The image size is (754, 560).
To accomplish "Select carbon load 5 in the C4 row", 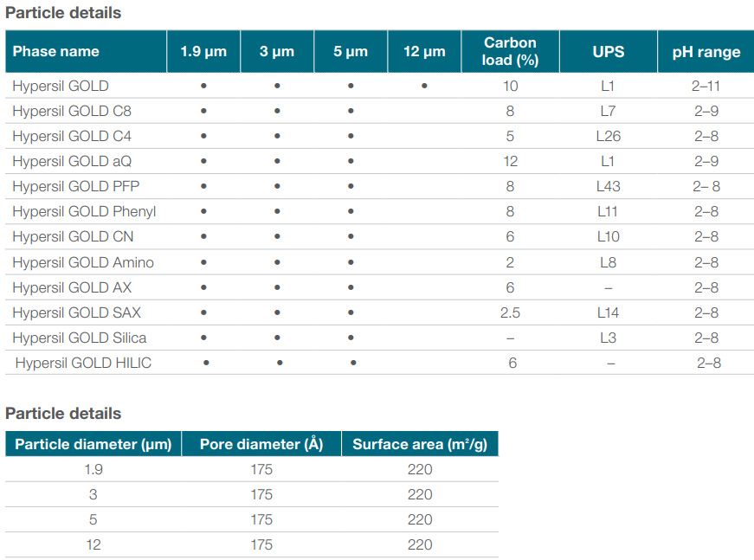I will (510, 136).
